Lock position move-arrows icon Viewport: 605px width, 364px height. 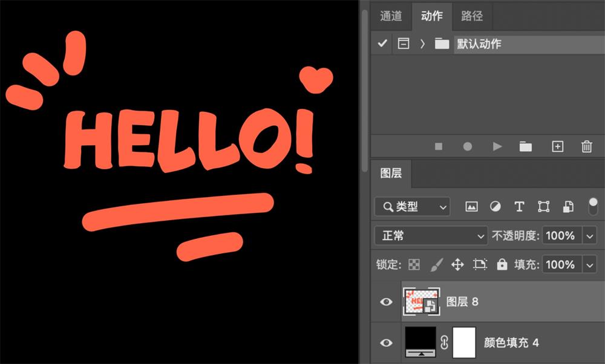pyautogui.click(x=457, y=264)
